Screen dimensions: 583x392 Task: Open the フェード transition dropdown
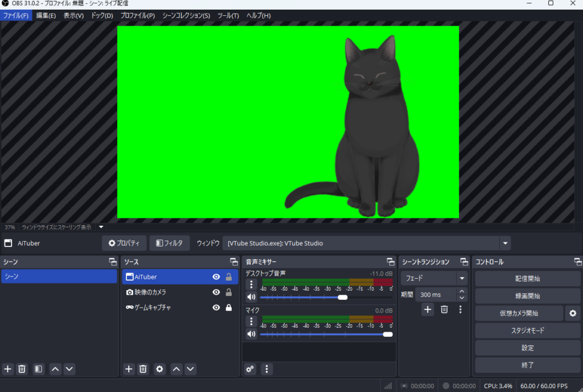pyautogui.click(x=462, y=279)
